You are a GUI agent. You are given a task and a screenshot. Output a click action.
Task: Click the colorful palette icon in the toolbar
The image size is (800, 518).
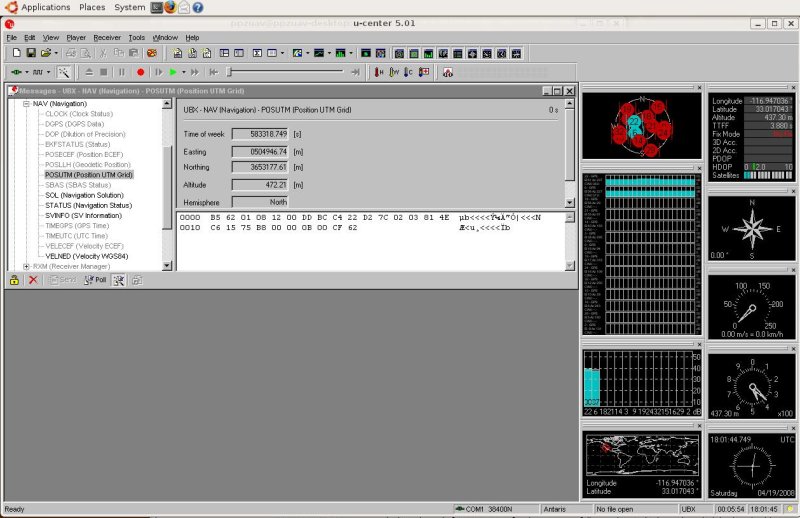152,53
